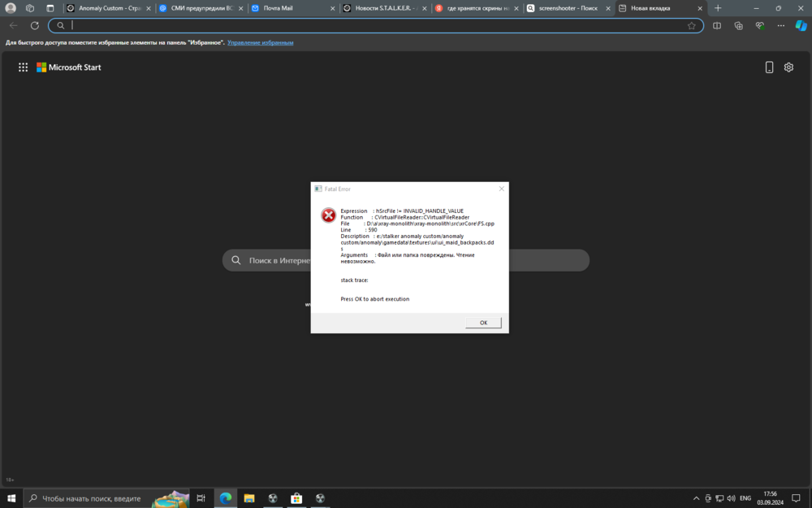Open a new browser tab with plus button
The width and height of the screenshot is (812, 508).
[x=718, y=8]
